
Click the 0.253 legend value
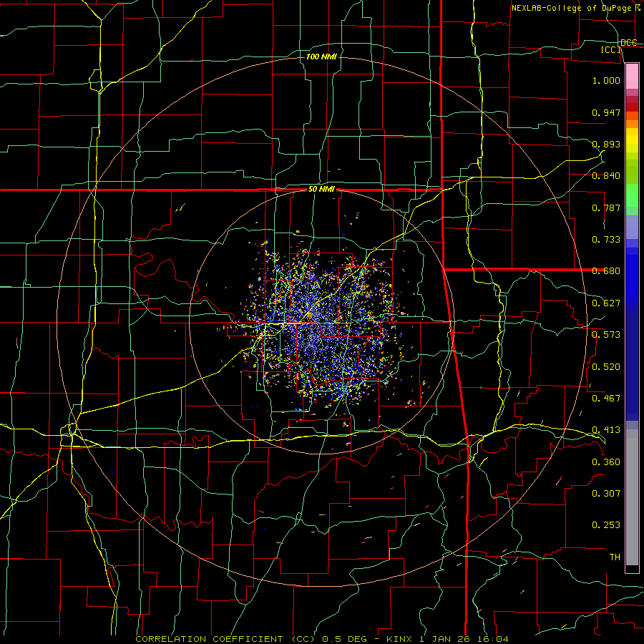[606, 525]
